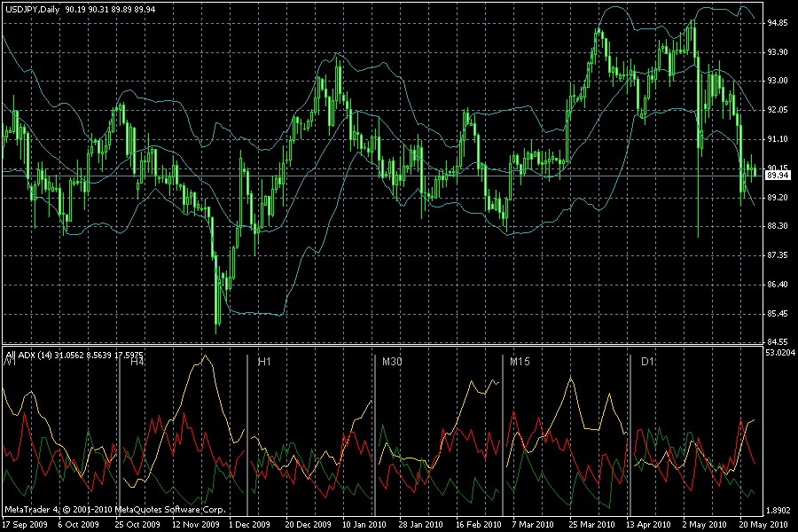The image size is (798, 532).
Task: Select the H1 timeframe label
Action: pyautogui.click(x=264, y=362)
